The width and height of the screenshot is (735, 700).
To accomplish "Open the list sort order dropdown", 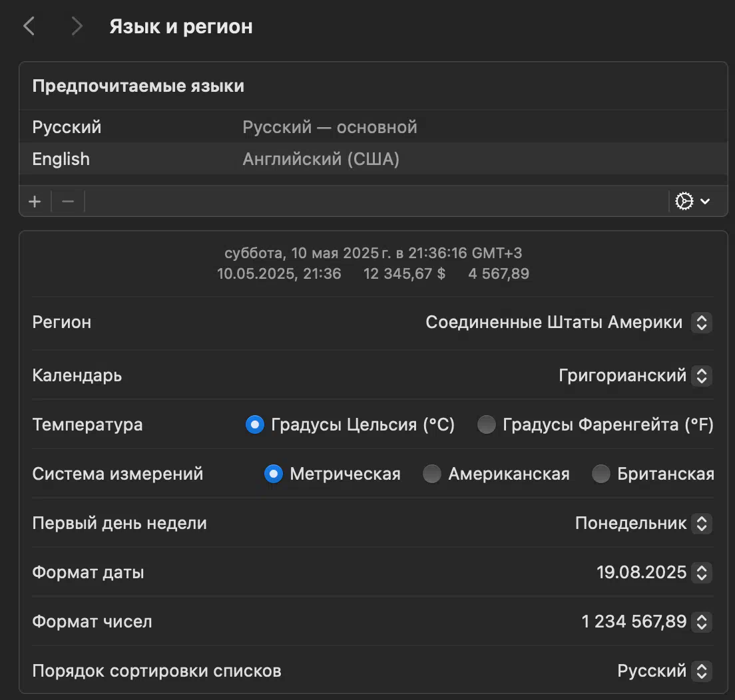I will click(700, 671).
